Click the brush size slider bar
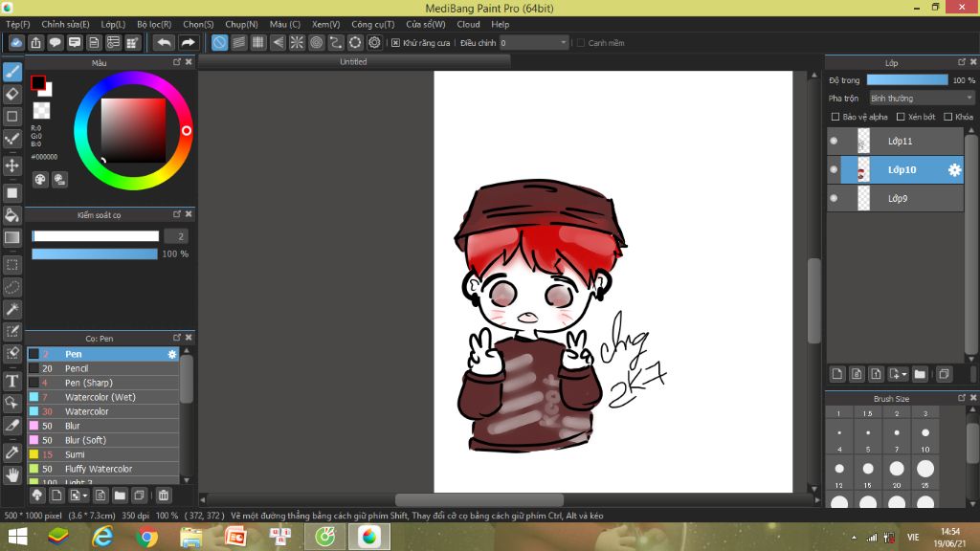This screenshot has width=980, height=551. pyautogui.click(x=96, y=236)
